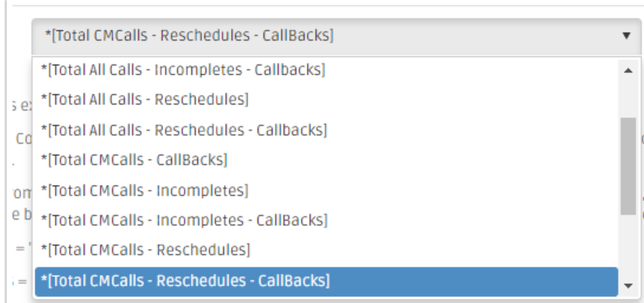The height and width of the screenshot is (303, 644).
Task: Pick *[Total CMCalls - Incompletes - CallBacks]
Action: point(326,220)
